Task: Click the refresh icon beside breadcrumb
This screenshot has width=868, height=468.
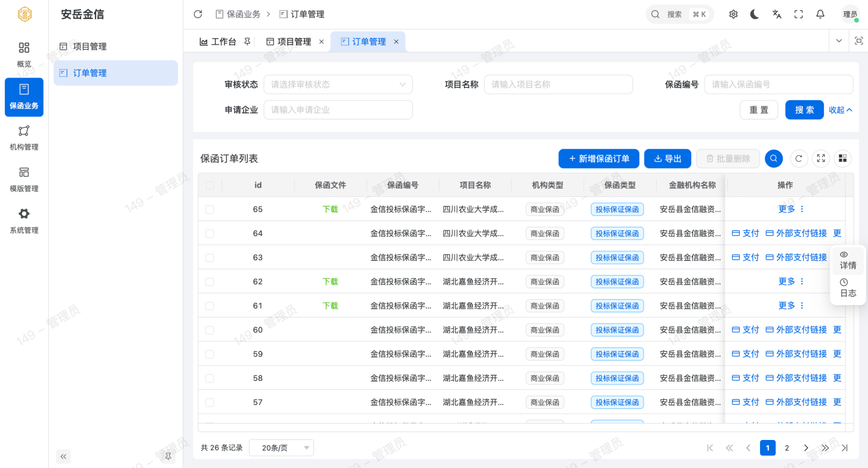Action: tap(198, 14)
